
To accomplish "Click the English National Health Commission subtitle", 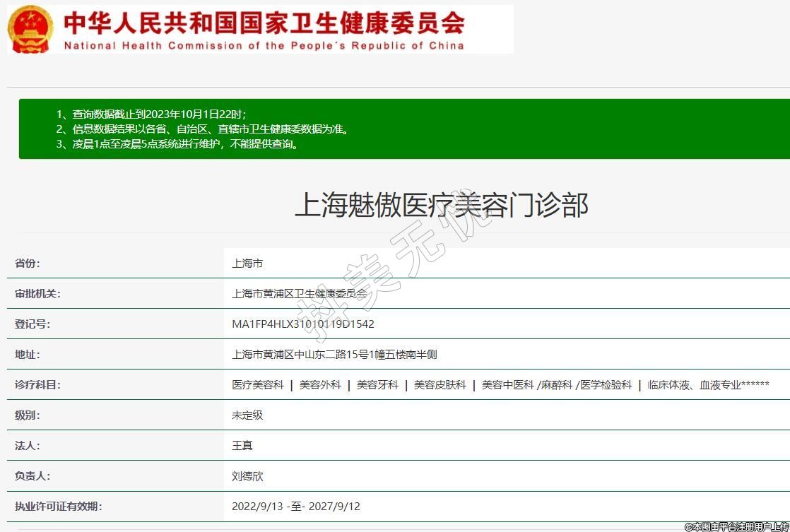I will click(264, 45).
